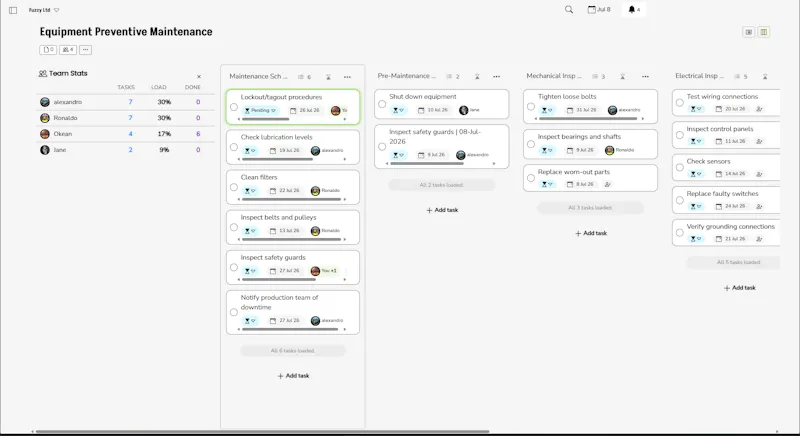Mark Lockout/tagout procedures complete
This screenshot has height=436, width=800.
click(234, 107)
